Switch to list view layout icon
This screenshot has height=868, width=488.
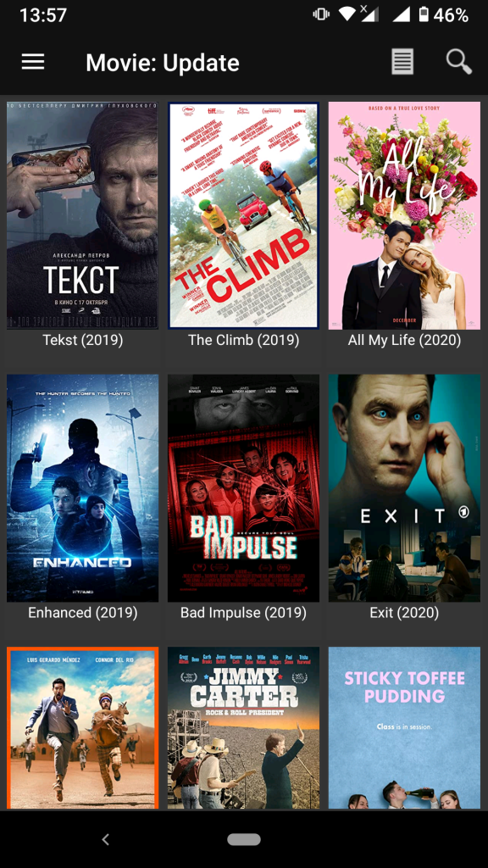coord(402,62)
